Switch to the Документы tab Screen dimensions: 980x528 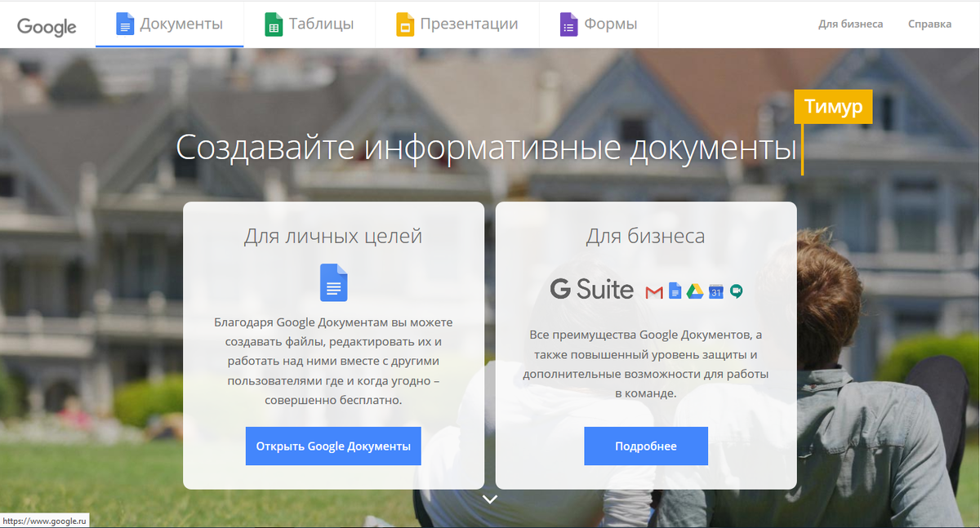pyautogui.click(x=170, y=24)
